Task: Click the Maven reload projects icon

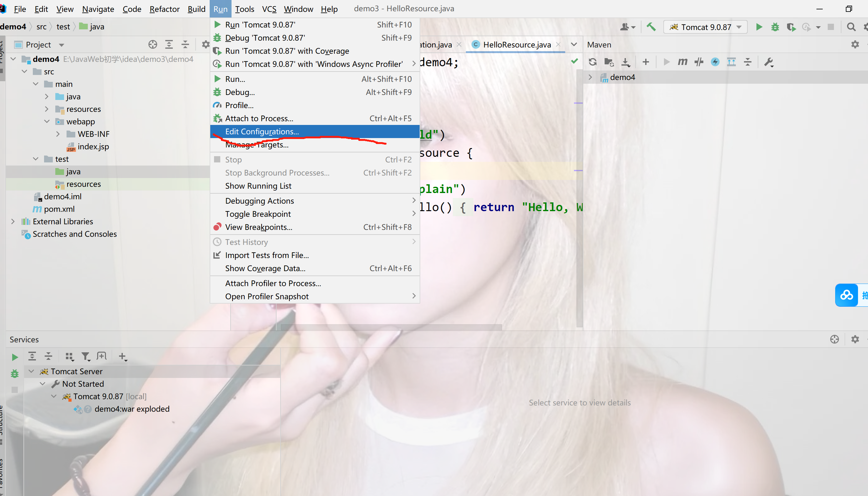Action: tap(593, 62)
